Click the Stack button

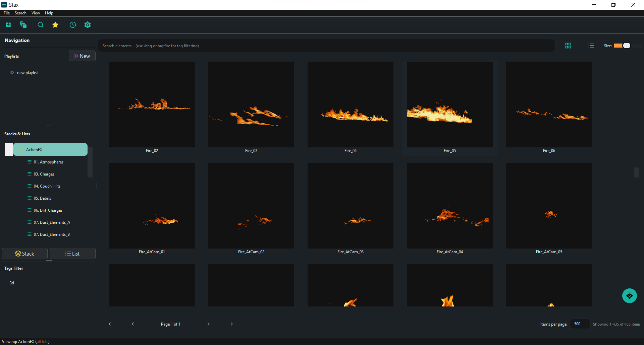pos(24,254)
